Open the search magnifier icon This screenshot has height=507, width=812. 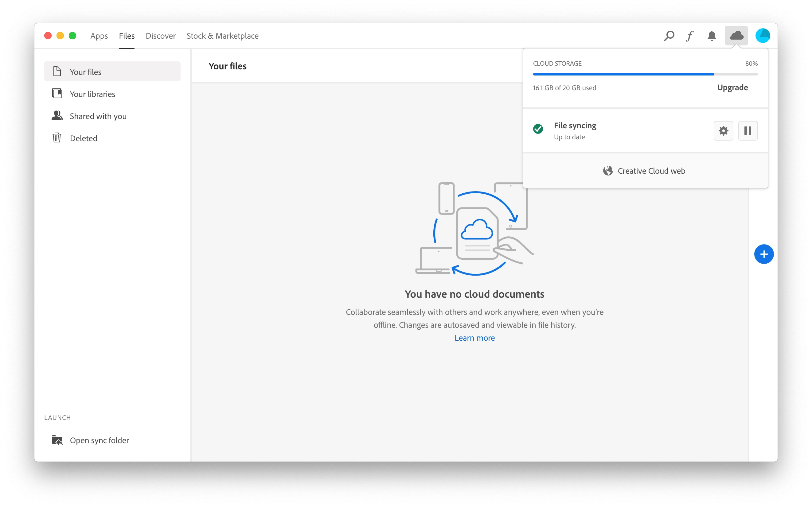tap(669, 36)
